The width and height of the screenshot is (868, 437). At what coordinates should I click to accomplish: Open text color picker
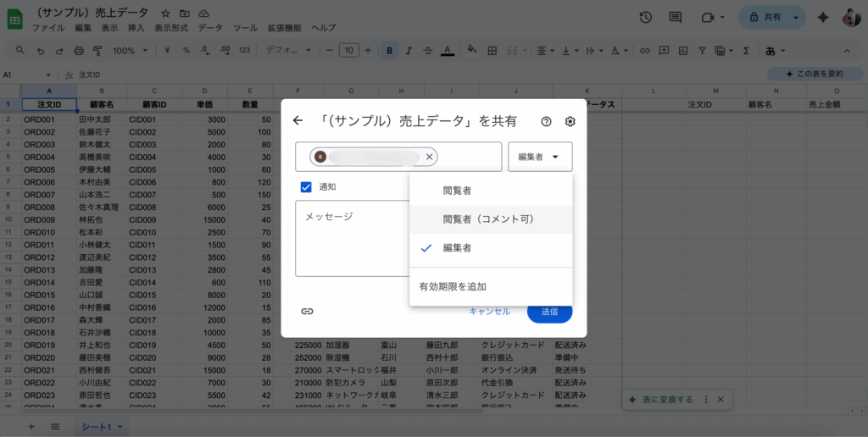pos(448,50)
